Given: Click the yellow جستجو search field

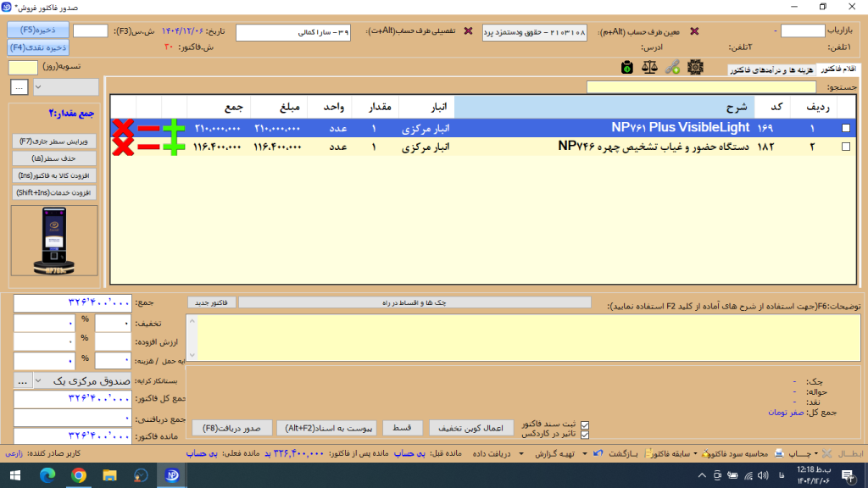Looking at the screenshot, I should [701, 86].
